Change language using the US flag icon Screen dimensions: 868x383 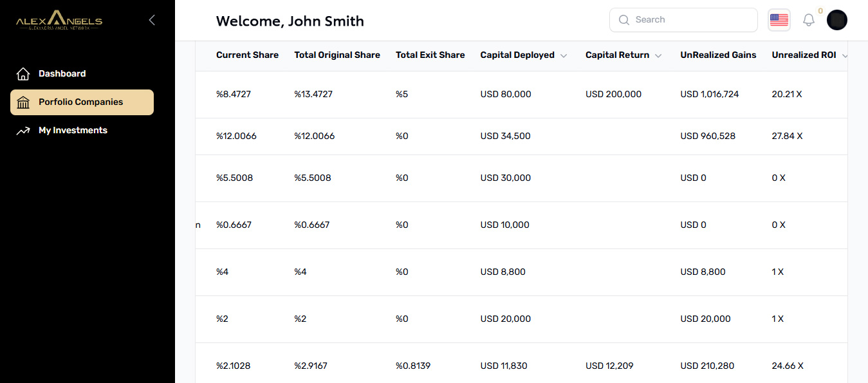[x=779, y=20]
